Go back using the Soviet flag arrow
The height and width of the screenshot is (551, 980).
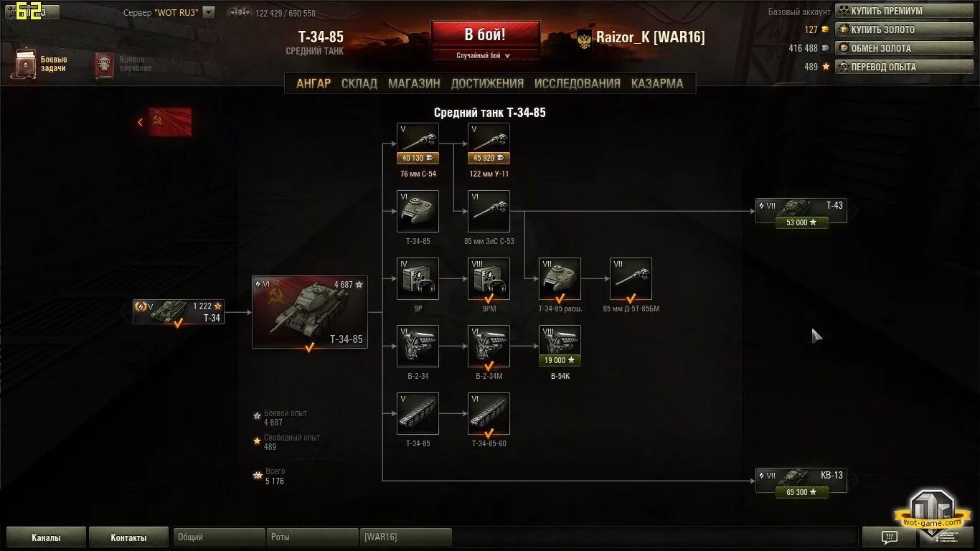pos(165,122)
